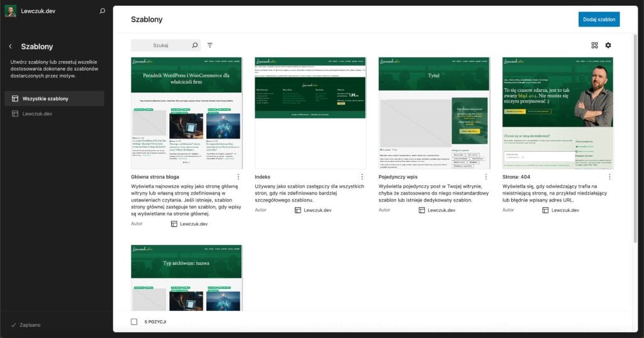644x338 pixels.
Task: Click author icon under Główna strona bloga
Action: (174, 224)
